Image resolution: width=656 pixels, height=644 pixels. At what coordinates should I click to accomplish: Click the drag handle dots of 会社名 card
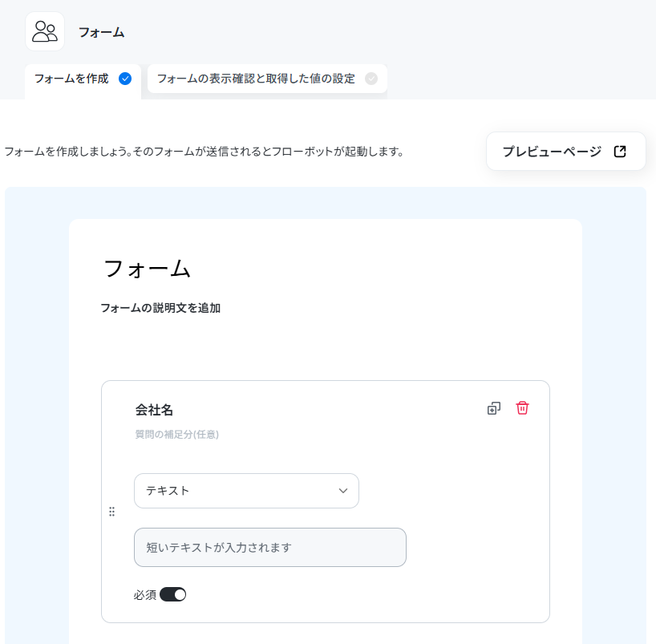[x=111, y=512]
